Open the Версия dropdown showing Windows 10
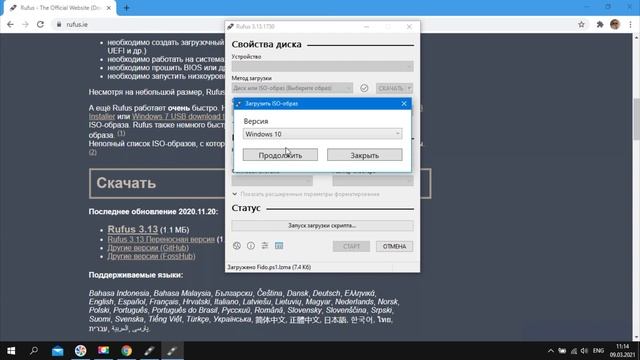The width and height of the screenshot is (640, 360). (322, 134)
